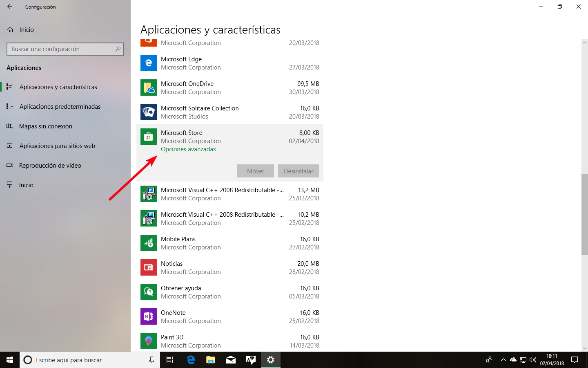Viewport: 588px width, 368px height.
Task: Click the Noticias app icon
Action: 149,267
